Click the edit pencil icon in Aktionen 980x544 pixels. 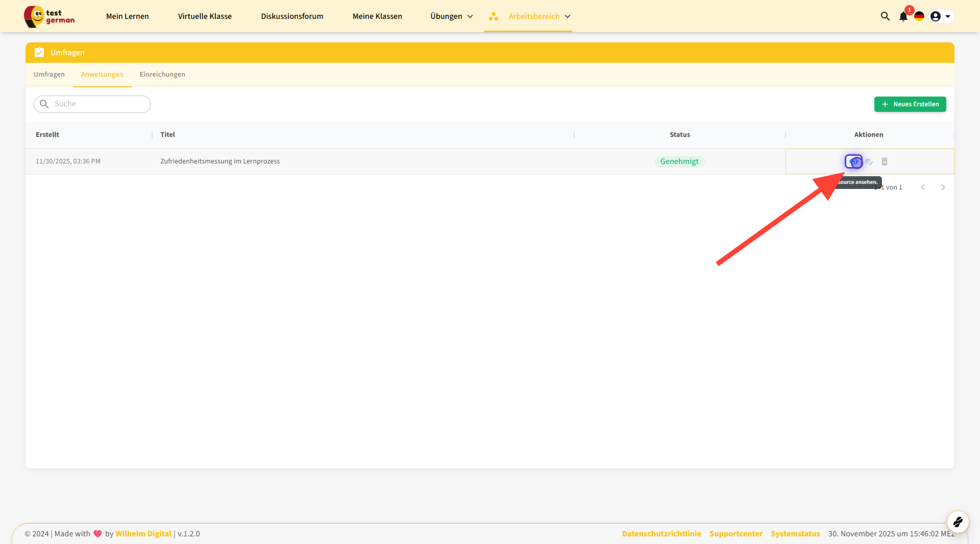click(869, 162)
